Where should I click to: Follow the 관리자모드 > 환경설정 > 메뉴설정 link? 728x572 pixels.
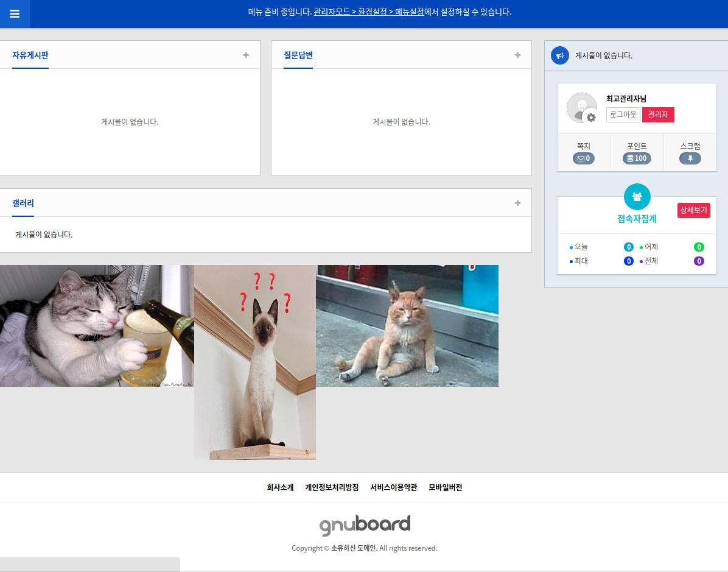[368, 12]
